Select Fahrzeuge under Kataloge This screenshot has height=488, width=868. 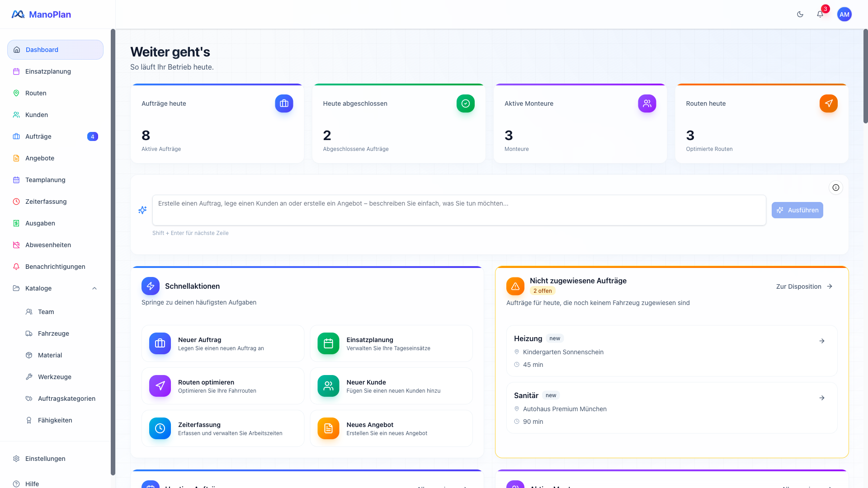click(x=53, y=333)
